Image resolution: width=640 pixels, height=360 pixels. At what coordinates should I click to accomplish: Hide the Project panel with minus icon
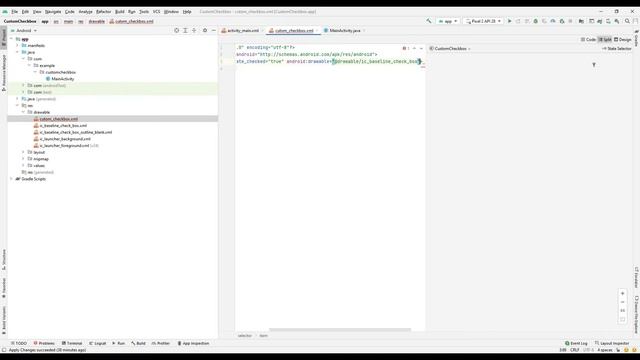click(213, 31)
